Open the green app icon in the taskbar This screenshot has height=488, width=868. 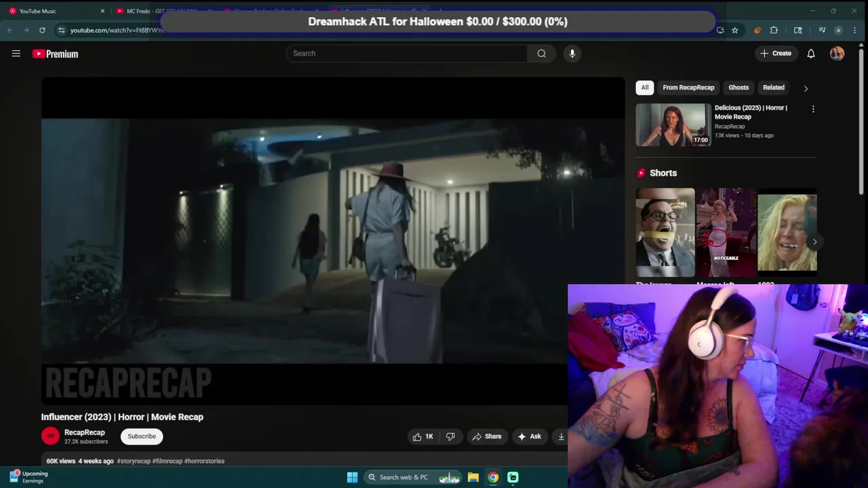[x=513, y=477]
